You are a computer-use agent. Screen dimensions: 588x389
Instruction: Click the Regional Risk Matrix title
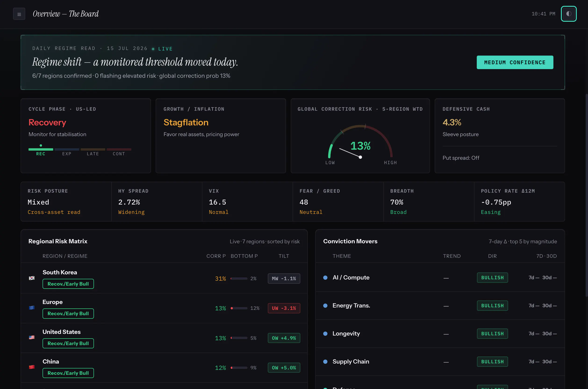pos(58,241)
